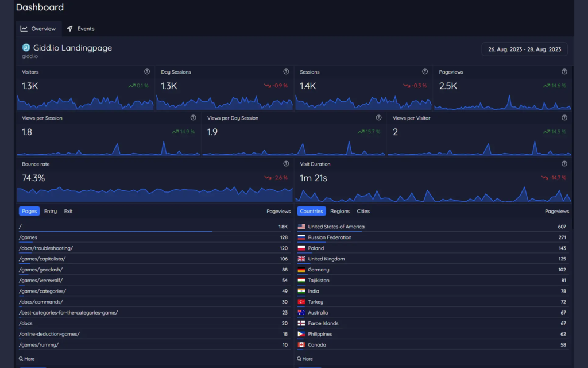Select the Countries tab
The image size is (588, 368).
tap(311, 211)
